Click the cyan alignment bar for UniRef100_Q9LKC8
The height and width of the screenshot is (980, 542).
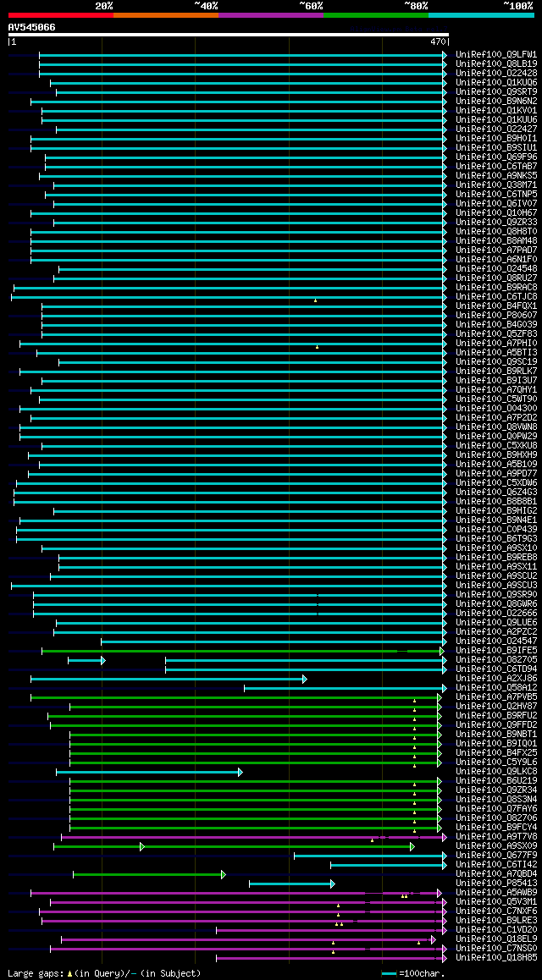147,773
